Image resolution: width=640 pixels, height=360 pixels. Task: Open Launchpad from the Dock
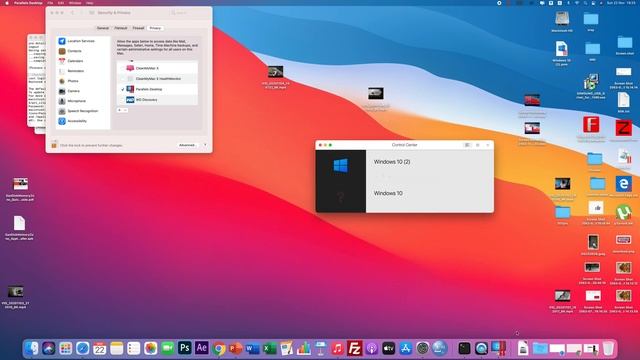65,348
